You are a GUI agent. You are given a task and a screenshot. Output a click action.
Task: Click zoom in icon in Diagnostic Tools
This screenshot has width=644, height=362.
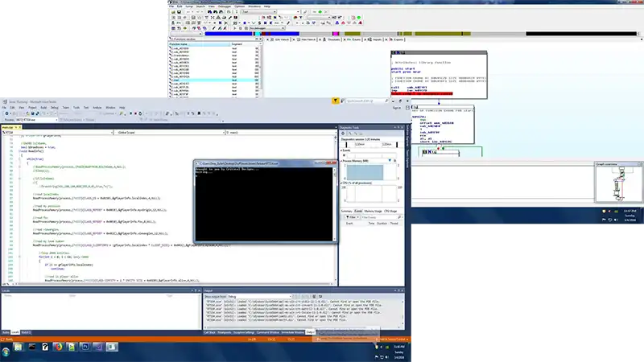[350, 134]
